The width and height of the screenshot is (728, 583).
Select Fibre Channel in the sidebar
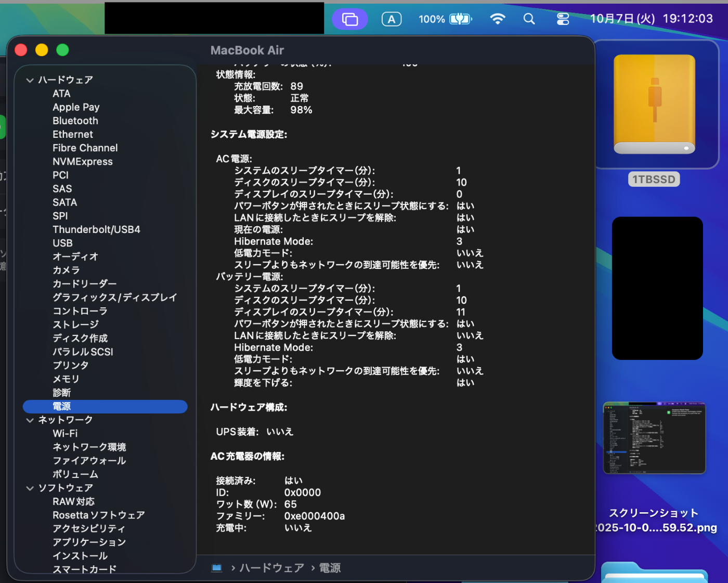pyautogui.click(x=85, y=148)
